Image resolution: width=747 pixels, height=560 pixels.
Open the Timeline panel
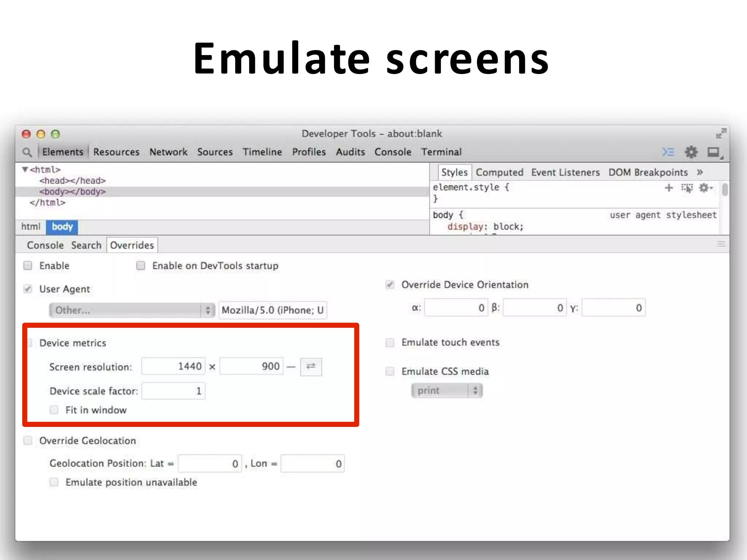coord(263,152)
